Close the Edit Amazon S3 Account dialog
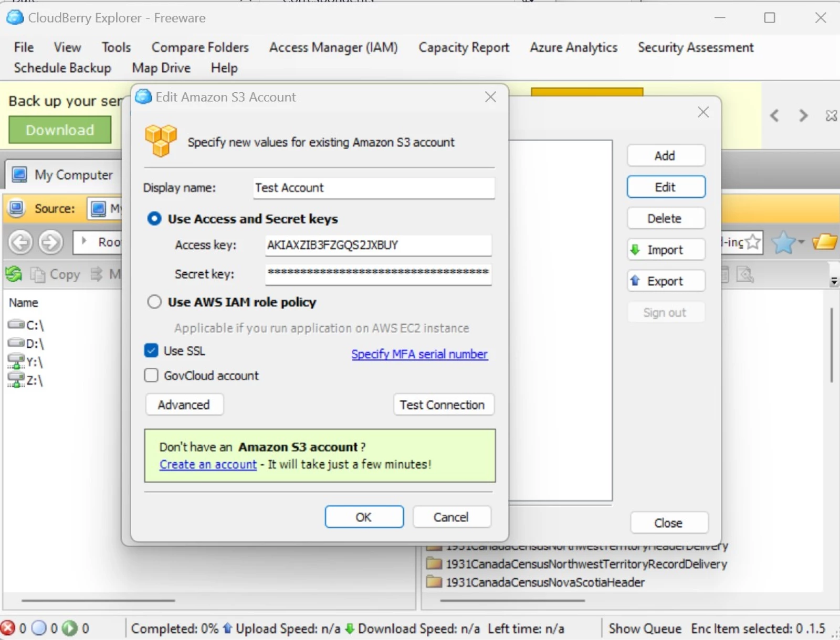The width and height of the screenshot is (840, 640). pyautogui.click(x=490, y=97)
